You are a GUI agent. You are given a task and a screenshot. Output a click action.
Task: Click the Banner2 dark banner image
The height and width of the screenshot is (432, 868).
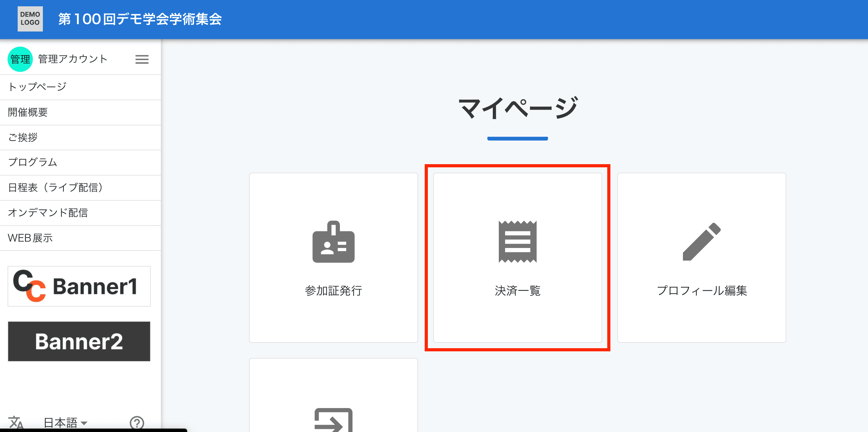(79, 342)
